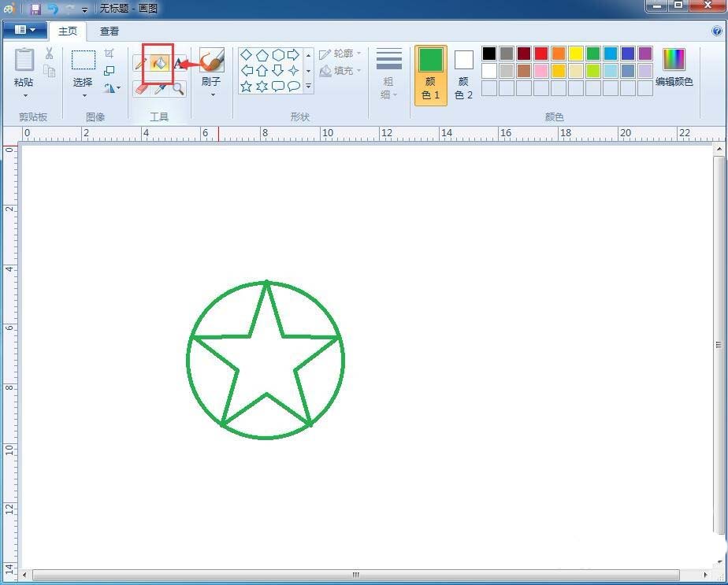This screenshot has height=585, width=728.
Task: Select the Fill with color bucket tool
Action: pos(159,63)
